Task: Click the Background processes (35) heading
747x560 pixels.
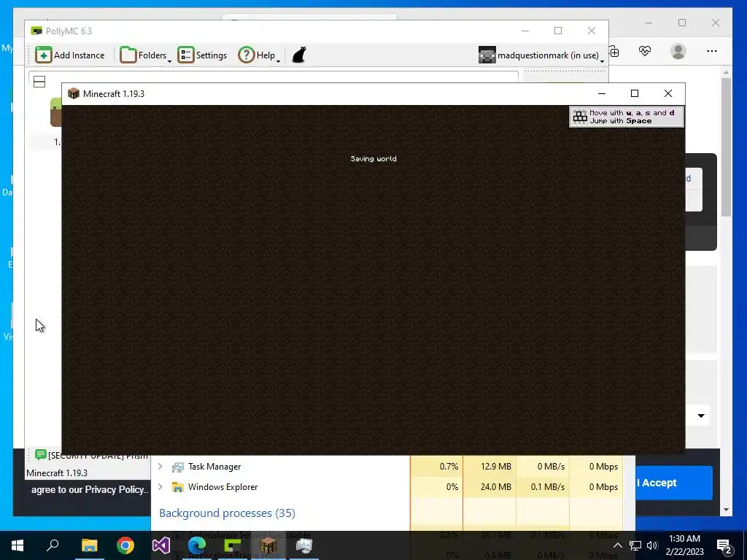Action: 228,513
